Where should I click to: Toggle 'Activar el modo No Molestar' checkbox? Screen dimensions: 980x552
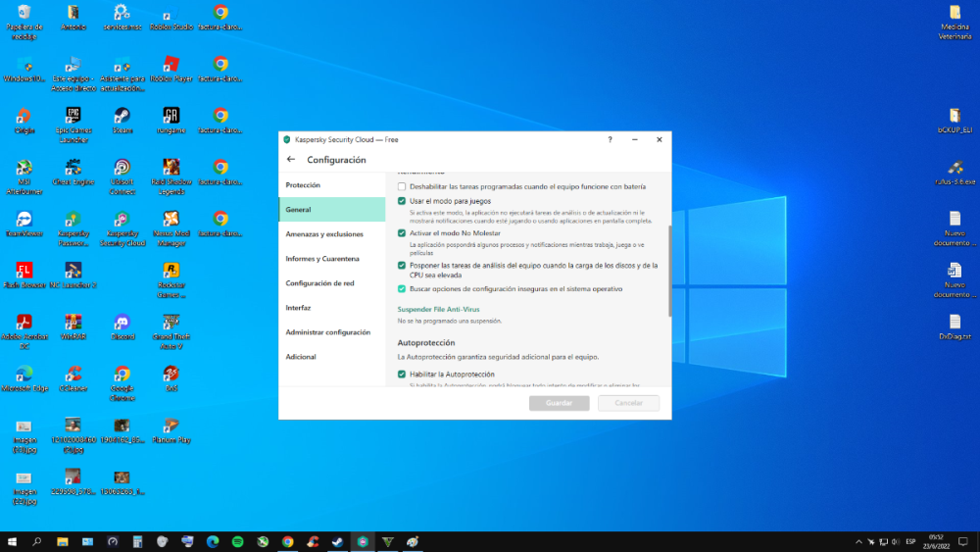coord(402,233)
